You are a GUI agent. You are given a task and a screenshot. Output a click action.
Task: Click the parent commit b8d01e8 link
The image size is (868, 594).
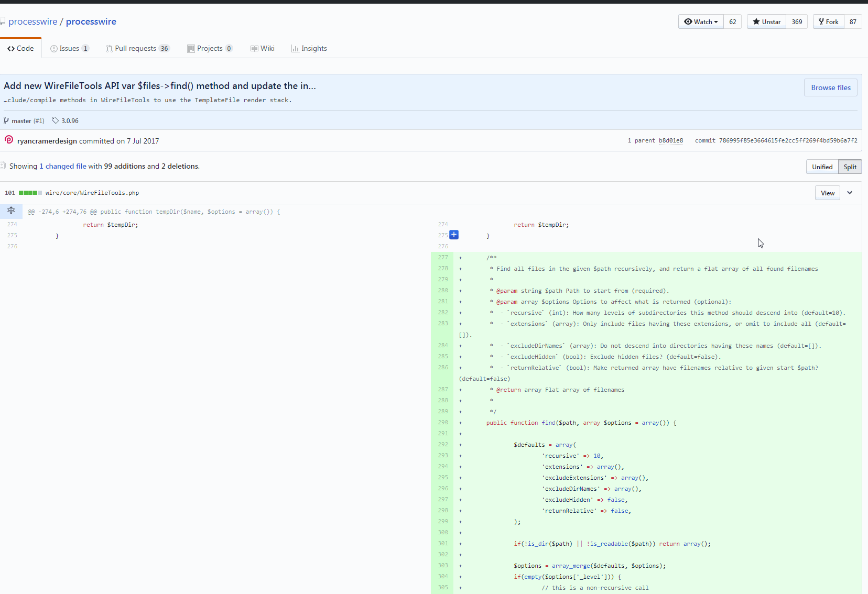point(671,140)
